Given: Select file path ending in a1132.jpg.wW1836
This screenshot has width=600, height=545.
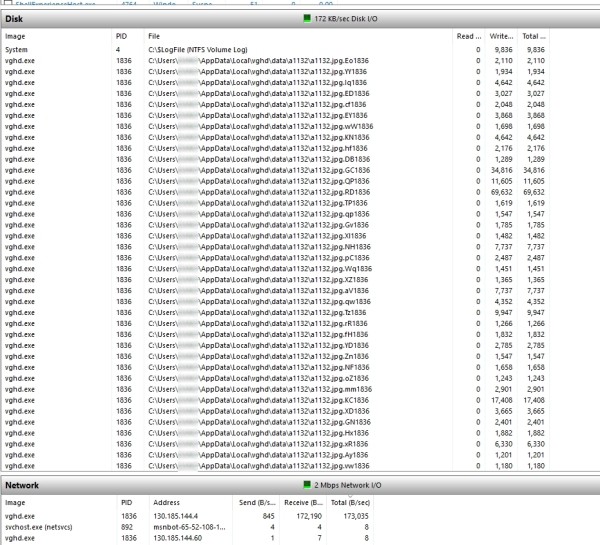Looking at the screenshot, I should coord(261,126).
